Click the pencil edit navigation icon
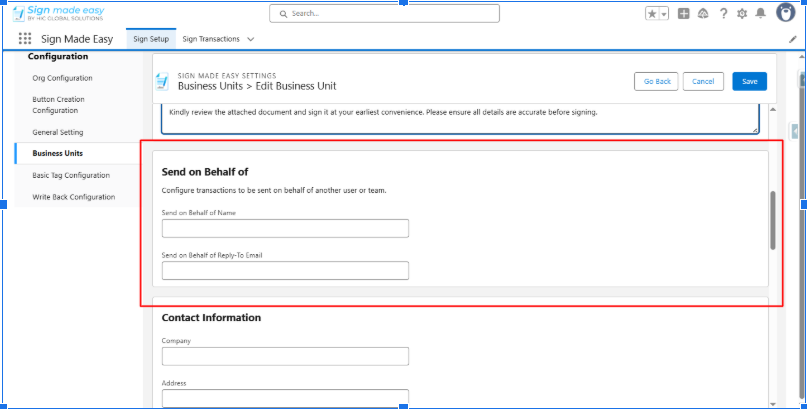Screen dimensions: 807x409 pyautogui.click(x=793, y=39)
